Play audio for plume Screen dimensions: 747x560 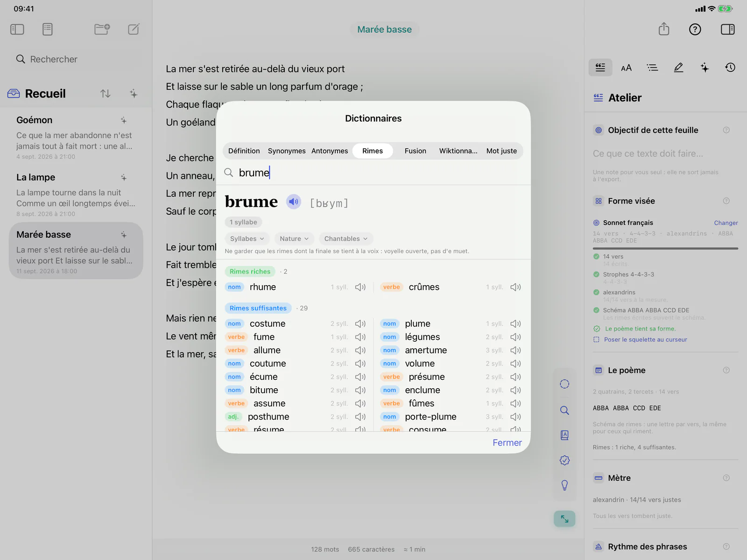[x=515, y=323]
